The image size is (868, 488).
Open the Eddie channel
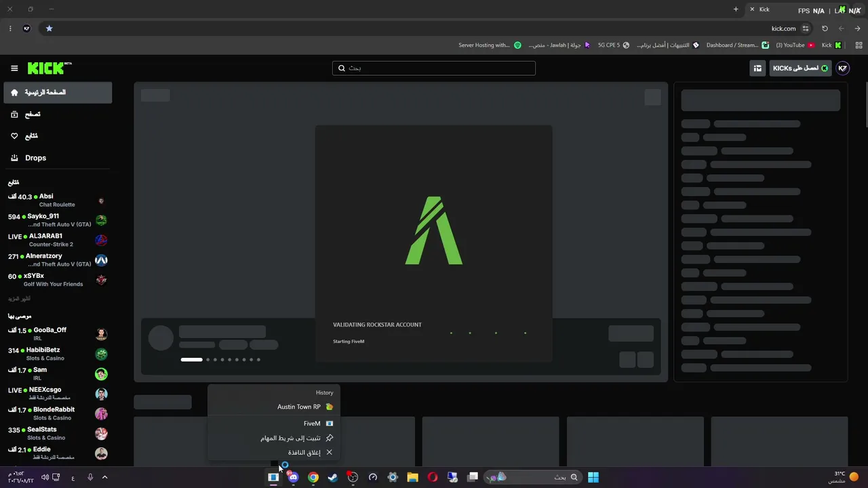pos(58,453)
